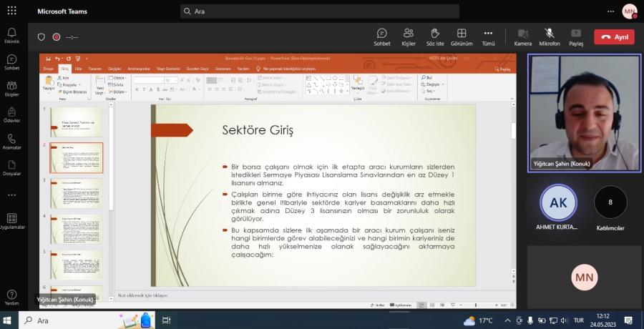This screenshot has height=329, width=644.
Task: Click the red recording indicator
Action: click(57, 37)
